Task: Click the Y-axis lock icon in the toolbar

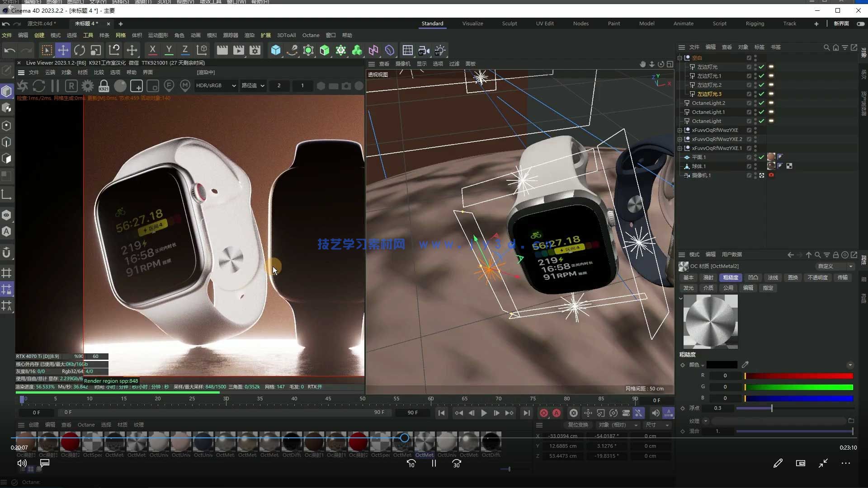Action: [169, 50]
